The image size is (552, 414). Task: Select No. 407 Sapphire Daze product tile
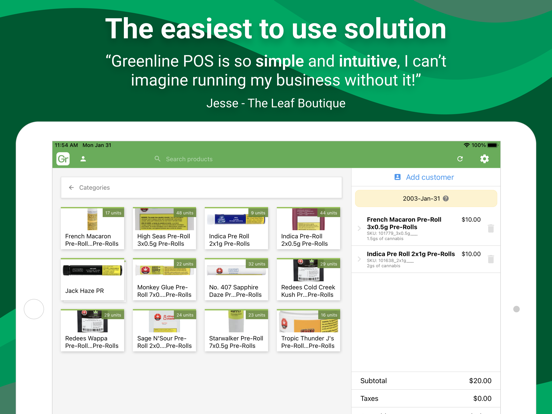(x=236, y=280)
